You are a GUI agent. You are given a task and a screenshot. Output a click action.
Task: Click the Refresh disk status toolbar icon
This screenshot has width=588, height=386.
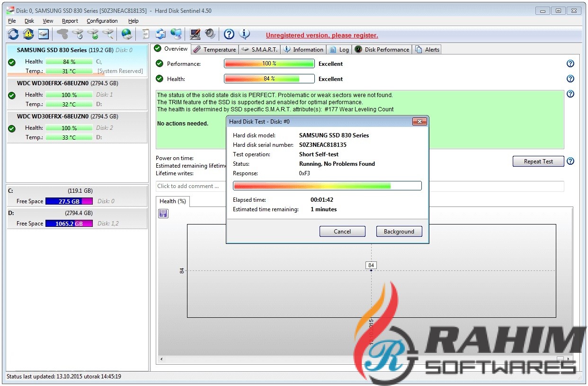(x=13, y=34)
